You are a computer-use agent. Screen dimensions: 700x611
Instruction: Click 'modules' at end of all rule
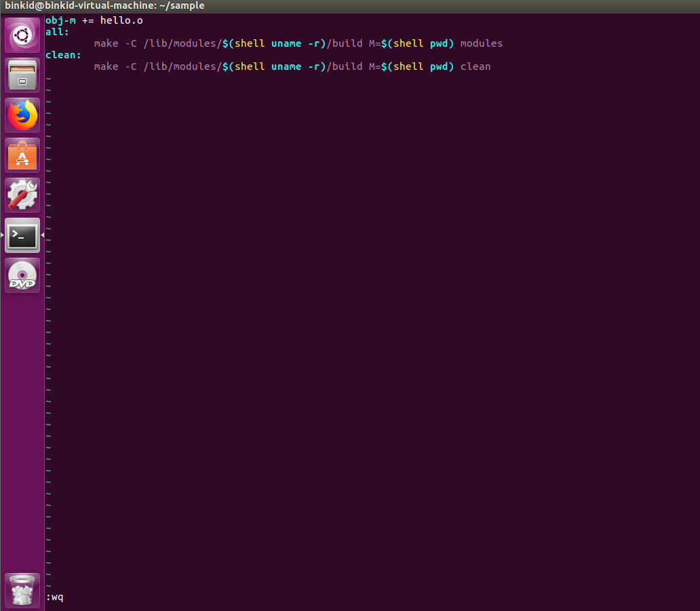481,43
